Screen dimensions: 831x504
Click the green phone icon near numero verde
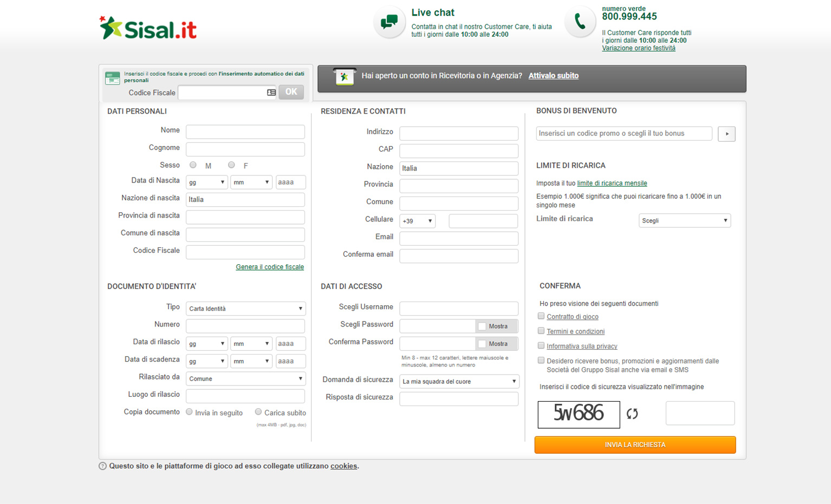click(579, 22)
